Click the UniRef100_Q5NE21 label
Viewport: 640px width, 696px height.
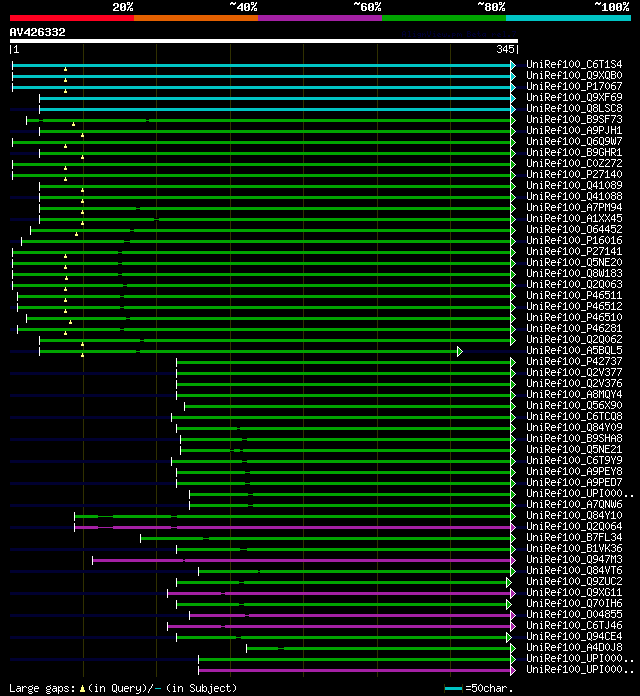(574, 449)
